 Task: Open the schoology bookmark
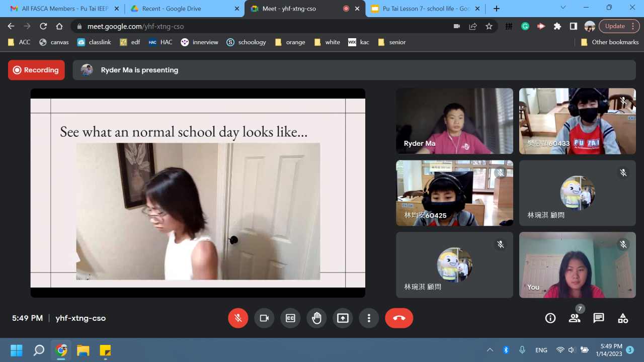(x=246, y=42)
